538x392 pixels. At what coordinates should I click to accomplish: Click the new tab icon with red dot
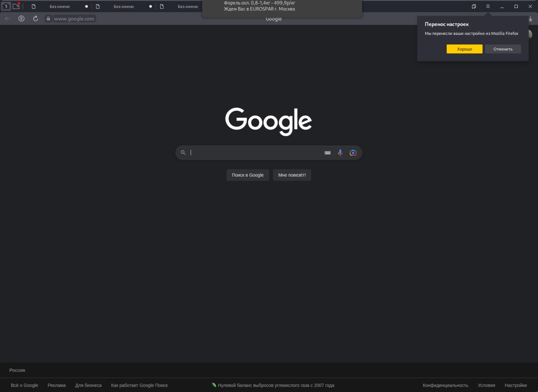(16, 6)
